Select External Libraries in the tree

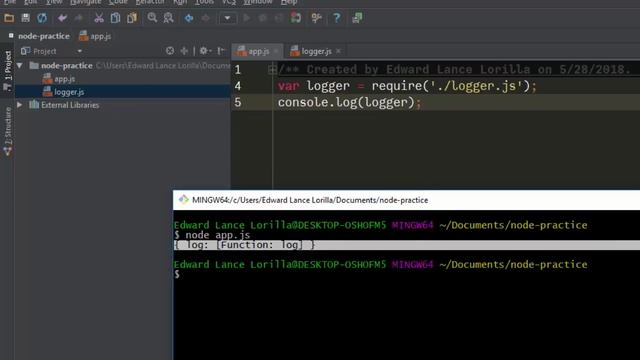point(70,105)
